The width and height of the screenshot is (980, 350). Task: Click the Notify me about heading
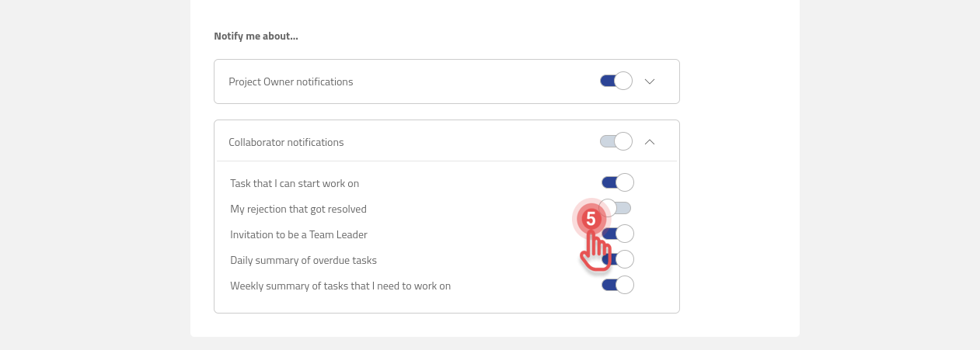[256, 36]
